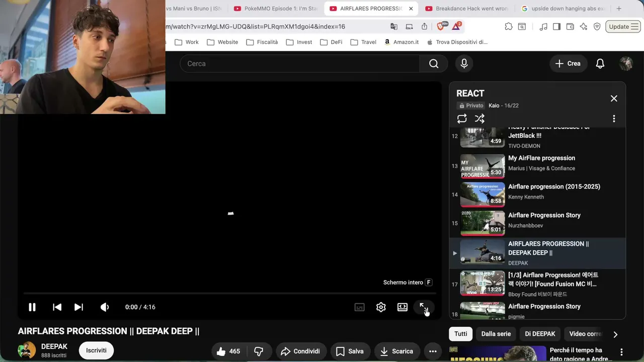
Task: Play Airflare progression (2015-2025) thumbnail
Action: pos(482,195)
